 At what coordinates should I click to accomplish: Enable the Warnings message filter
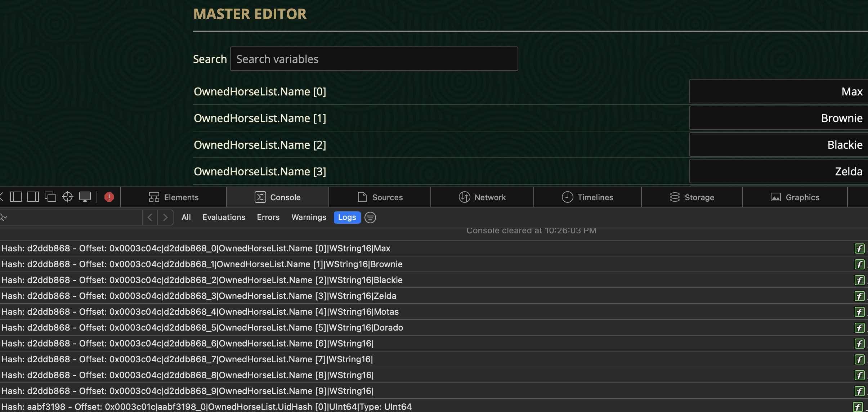tap(308, 217)
